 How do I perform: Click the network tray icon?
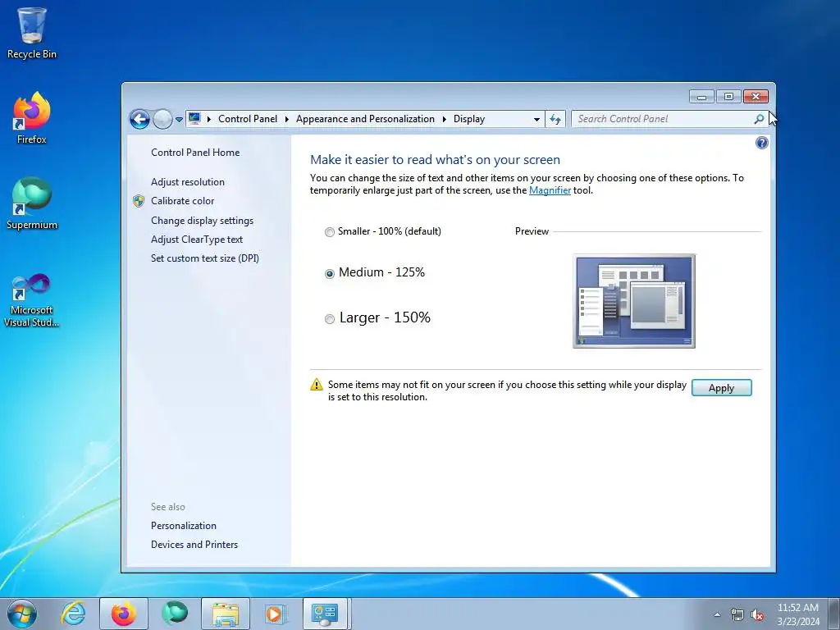(737, 614)
